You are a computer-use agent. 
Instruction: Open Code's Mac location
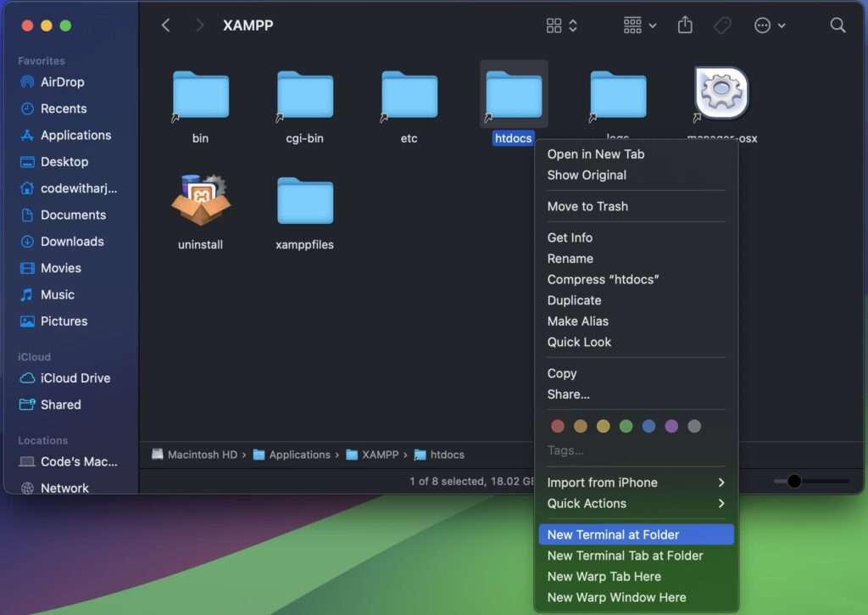(x=79, y=462)
